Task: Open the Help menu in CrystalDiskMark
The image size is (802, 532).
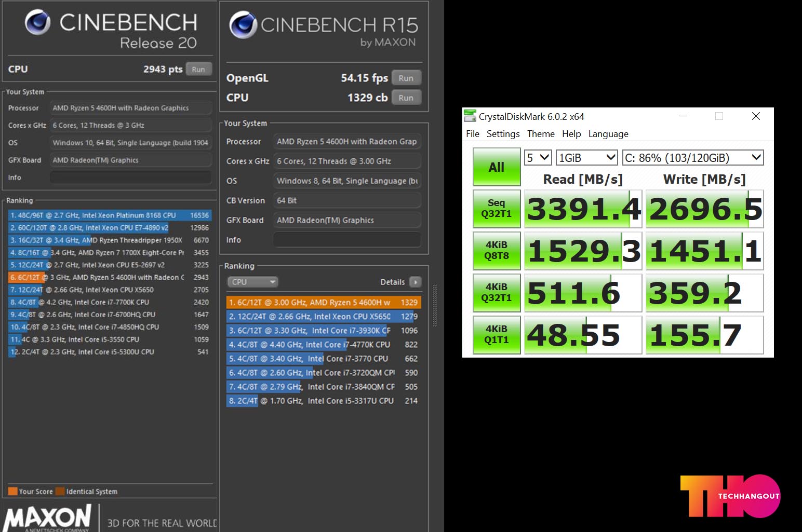Action: [571, 134]
